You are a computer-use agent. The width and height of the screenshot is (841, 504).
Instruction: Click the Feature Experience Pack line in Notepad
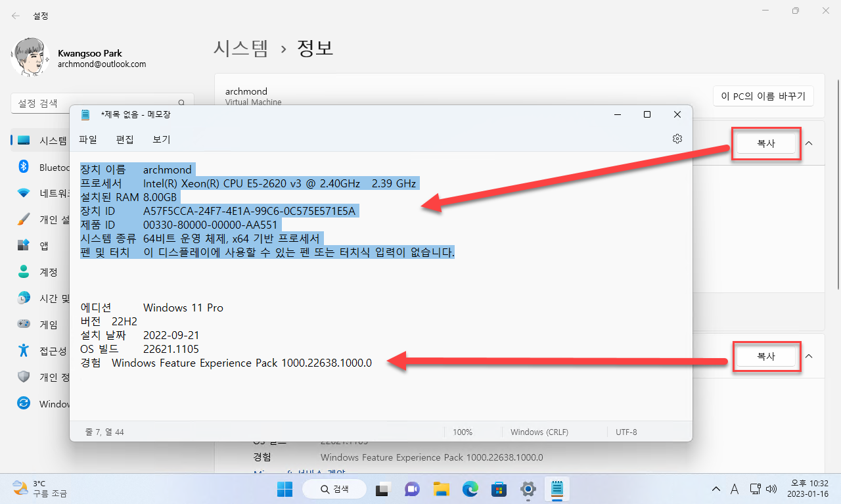click(x=226, y=363)
